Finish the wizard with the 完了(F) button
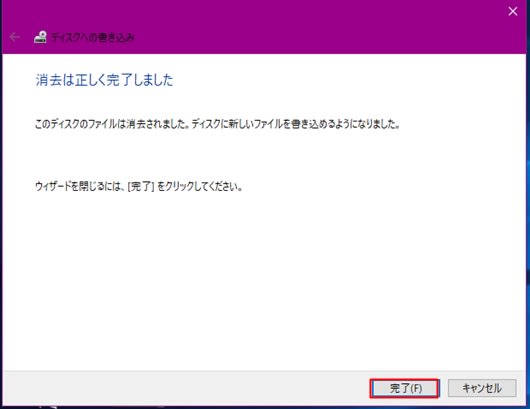The width and height of the screenshot is (530, 409). click(405, 388)
